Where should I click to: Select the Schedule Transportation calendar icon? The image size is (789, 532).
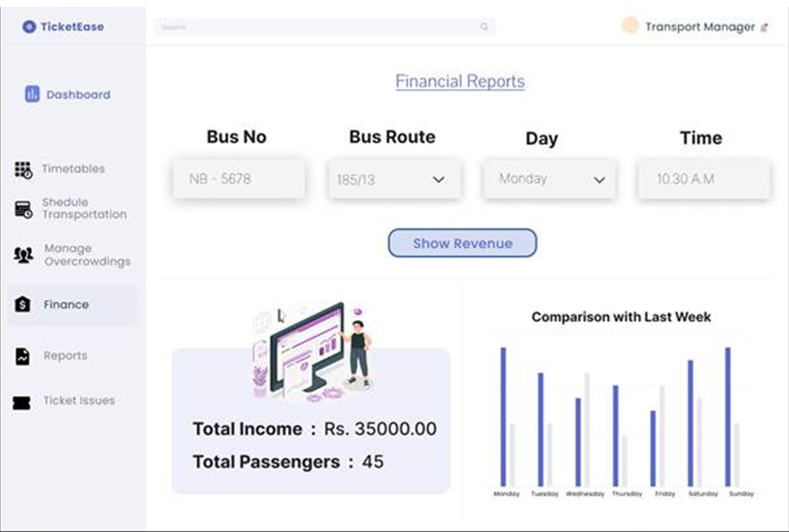click(24, 209)
